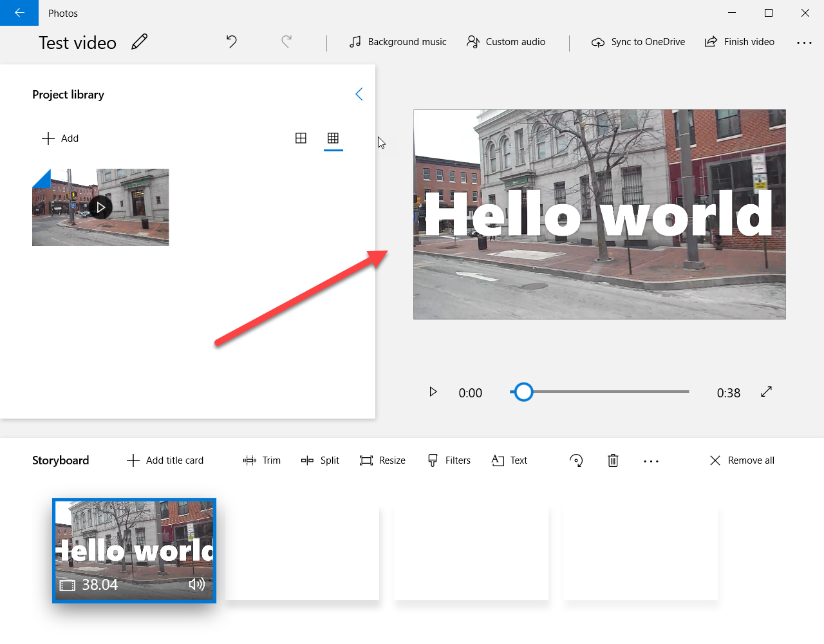This screenshot has width=824, height=644.
Task: Collapse the Project library panel
Action: [x=359, y=95]
